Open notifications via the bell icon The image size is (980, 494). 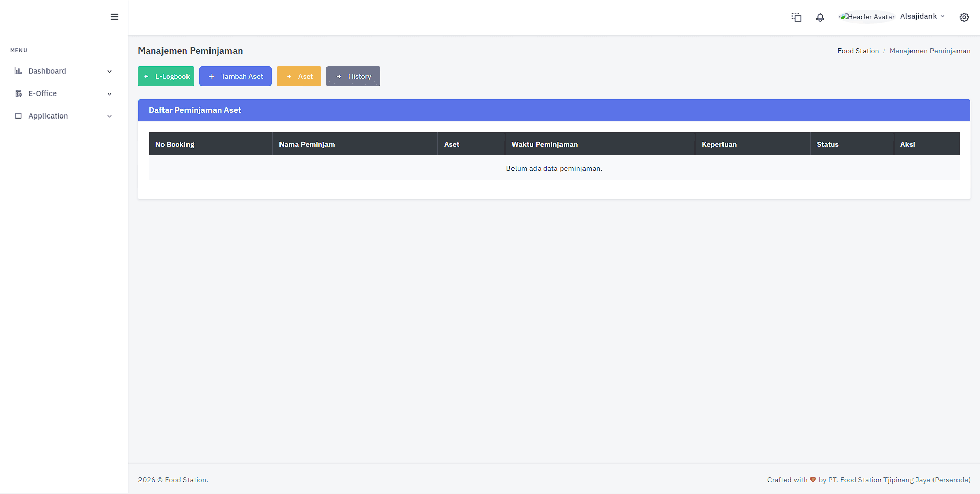coord(820,17)
